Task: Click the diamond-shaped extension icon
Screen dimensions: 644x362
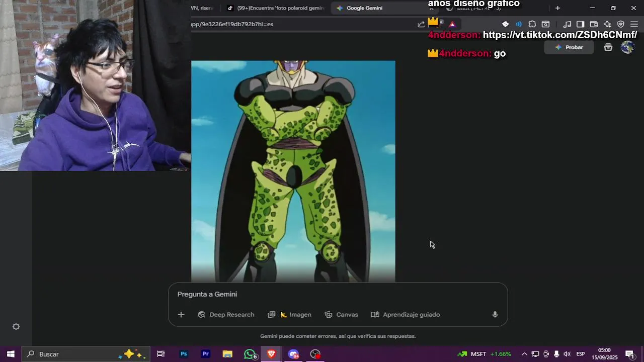Action: click(506, 24)
